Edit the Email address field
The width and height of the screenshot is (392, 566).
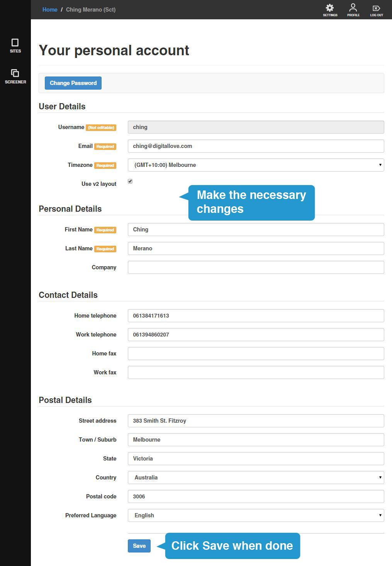tap(256, 146)
